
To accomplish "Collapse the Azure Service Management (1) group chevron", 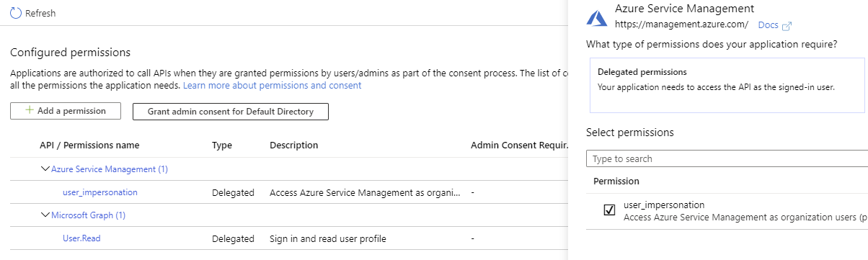I will (45, 169).
